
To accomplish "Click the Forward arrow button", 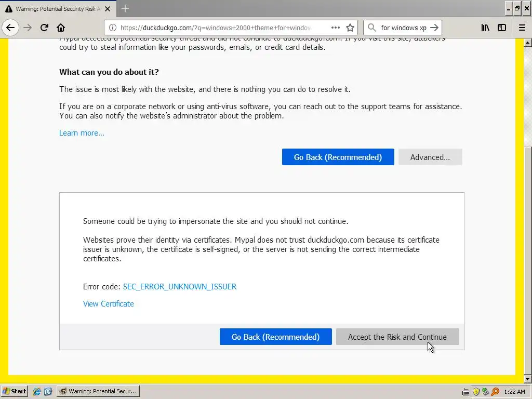I will 28,28.
